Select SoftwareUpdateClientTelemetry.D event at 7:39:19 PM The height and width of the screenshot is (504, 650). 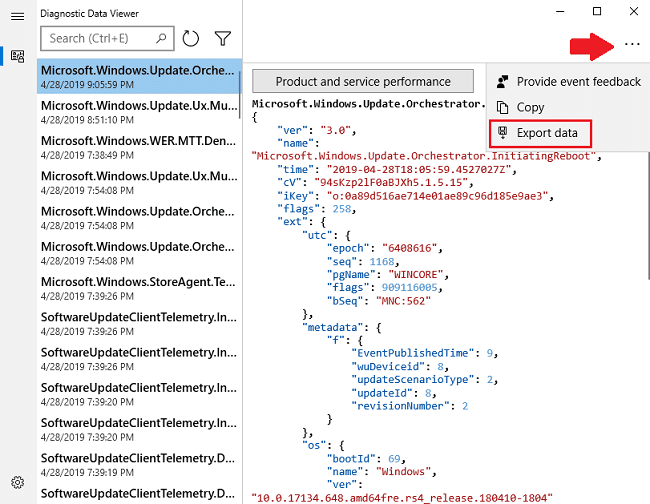click(x=139, y=464)
